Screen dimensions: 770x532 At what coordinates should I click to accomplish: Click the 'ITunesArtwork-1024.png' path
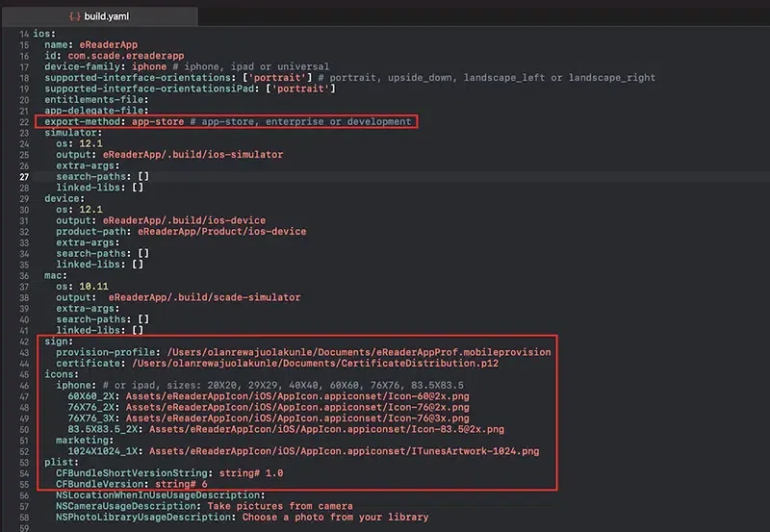[x=345, y=451]
